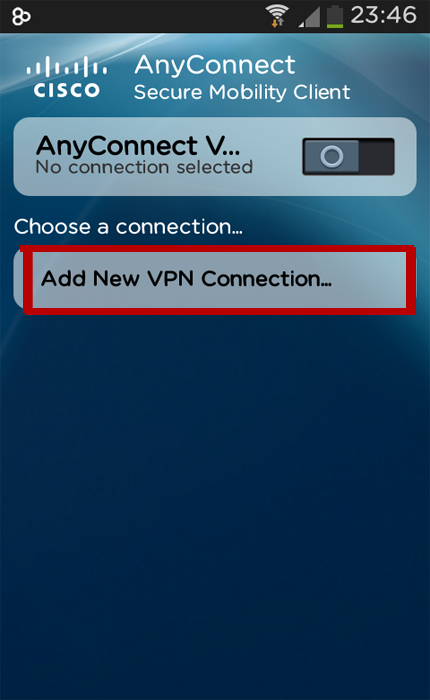Tap the 23:46 clock in the status bar
This screenshot has height=700, width=430.
point(384,15)
